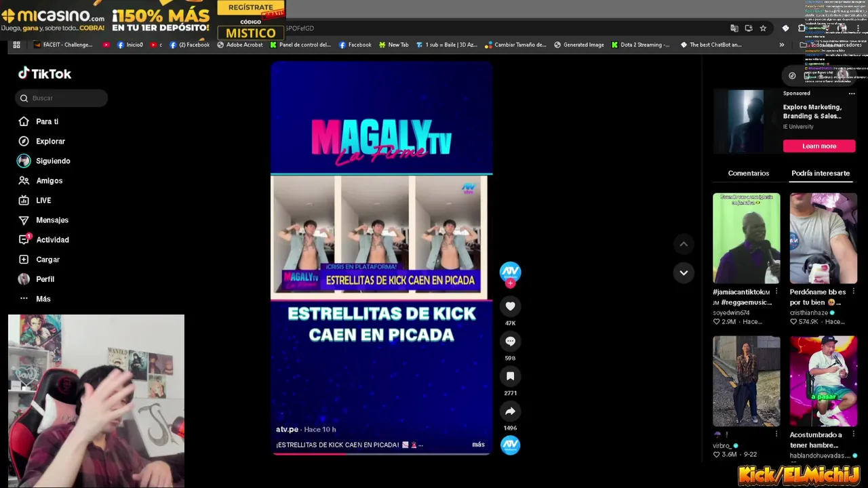
Task: Open options for virbro_ video
Action: point(776,434)
